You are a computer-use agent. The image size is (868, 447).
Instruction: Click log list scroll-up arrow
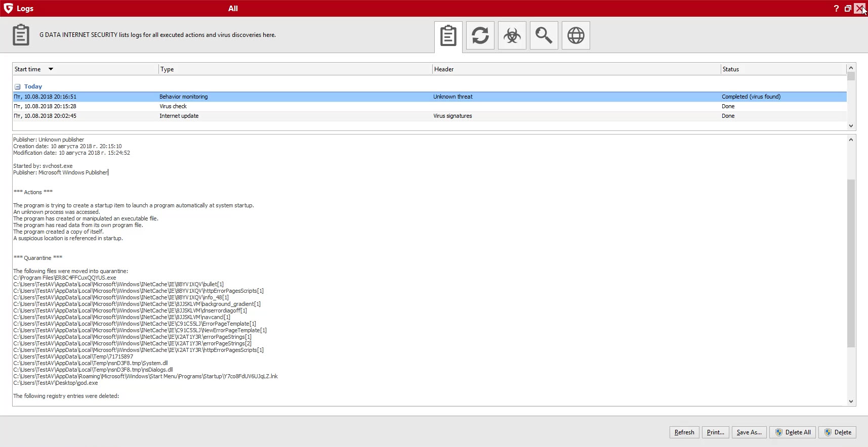tap(851, 68)
